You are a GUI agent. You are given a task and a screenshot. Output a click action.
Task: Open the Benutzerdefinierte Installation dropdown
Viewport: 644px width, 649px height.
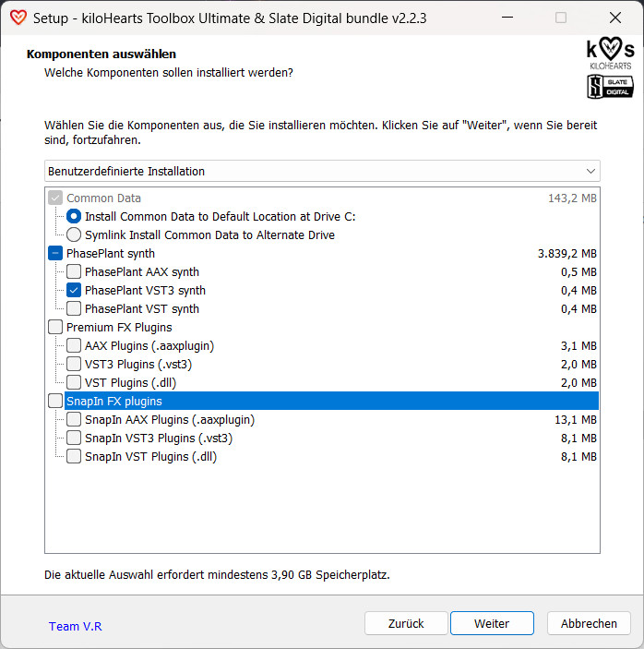[322, 171]
